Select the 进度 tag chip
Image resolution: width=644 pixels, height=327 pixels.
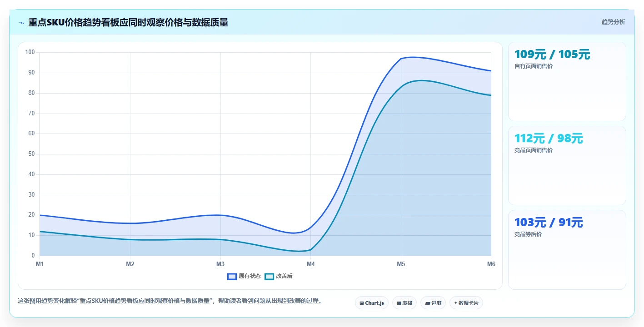[x=433, y=303]
